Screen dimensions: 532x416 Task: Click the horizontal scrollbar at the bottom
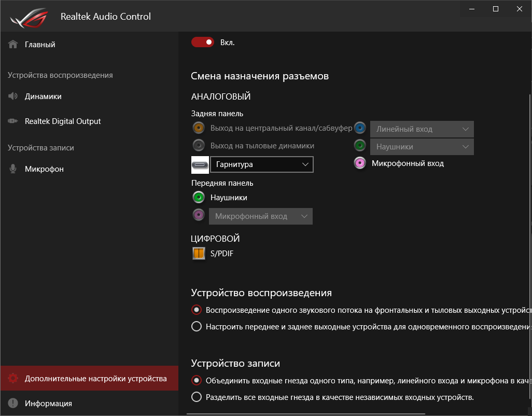(x=306, y=414)
